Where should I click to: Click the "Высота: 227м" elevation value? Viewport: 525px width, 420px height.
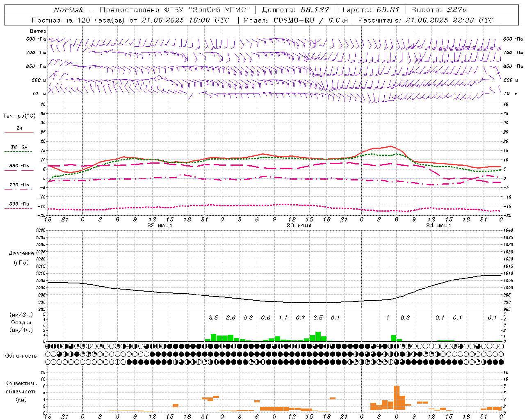[439, 10]
